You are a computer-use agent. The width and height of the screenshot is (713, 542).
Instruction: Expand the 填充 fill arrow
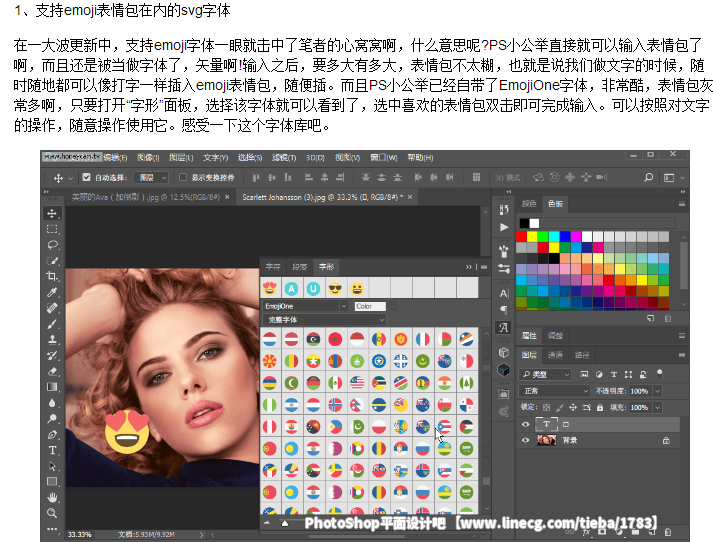coord(657,407)
